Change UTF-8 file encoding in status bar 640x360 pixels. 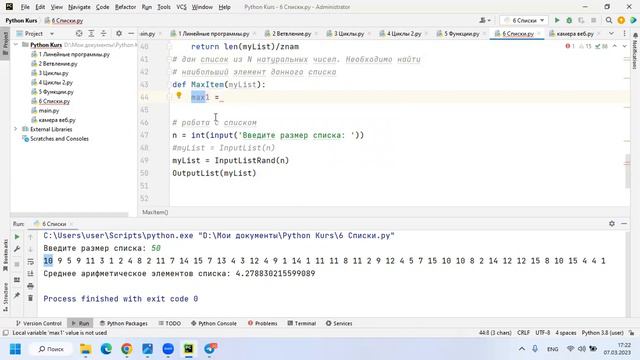click(x=542, y=333)
